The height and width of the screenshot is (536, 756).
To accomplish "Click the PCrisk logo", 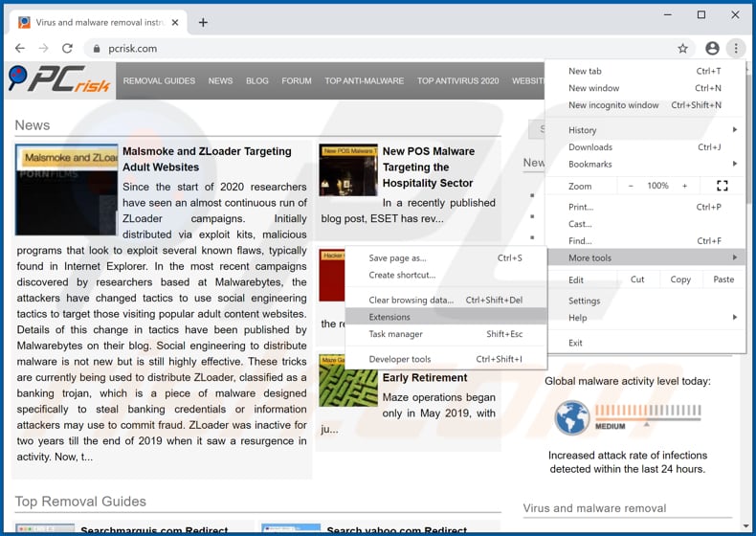I will pyautogui.click(x=59, y=81).
